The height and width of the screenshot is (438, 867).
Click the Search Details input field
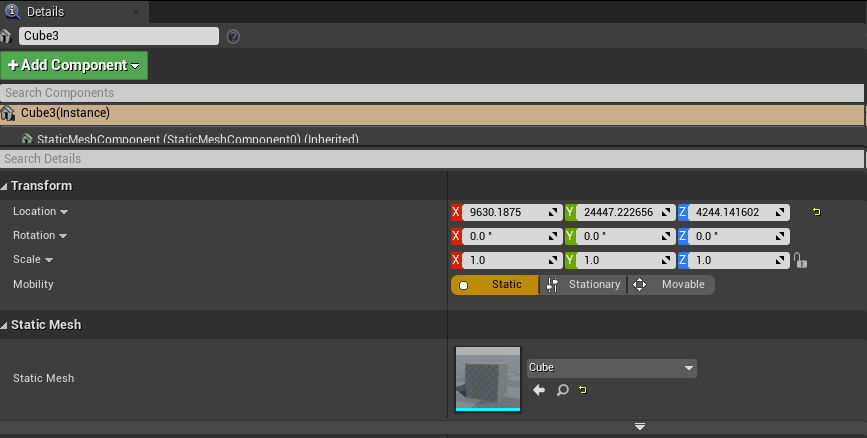(x=430, y=159)
